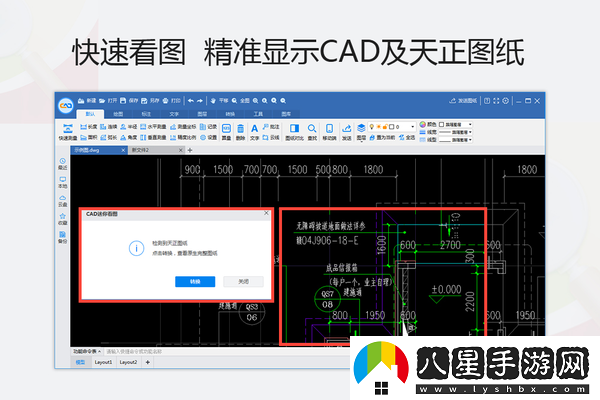Viewport: 600px width, 400px height.
Task: Add new layout with plus button
Action: [148, 362]
